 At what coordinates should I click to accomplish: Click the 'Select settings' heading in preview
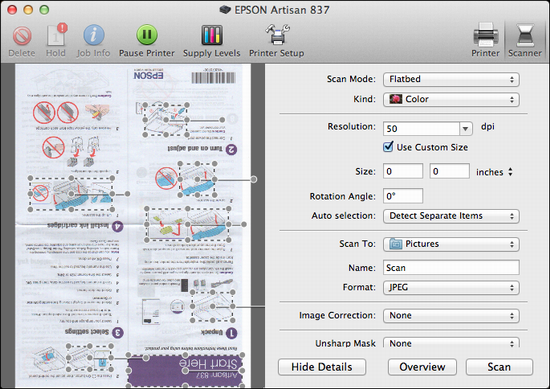87,331
